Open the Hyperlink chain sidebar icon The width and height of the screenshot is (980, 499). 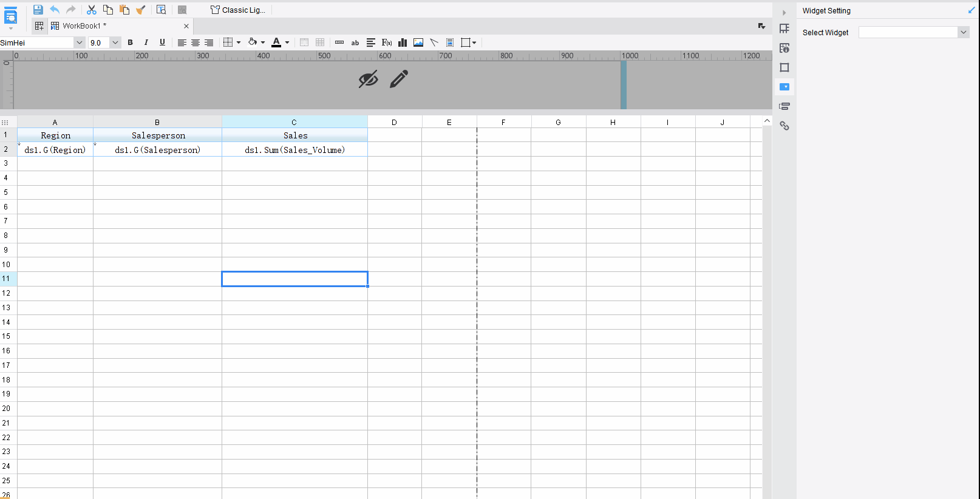point(784,126)
